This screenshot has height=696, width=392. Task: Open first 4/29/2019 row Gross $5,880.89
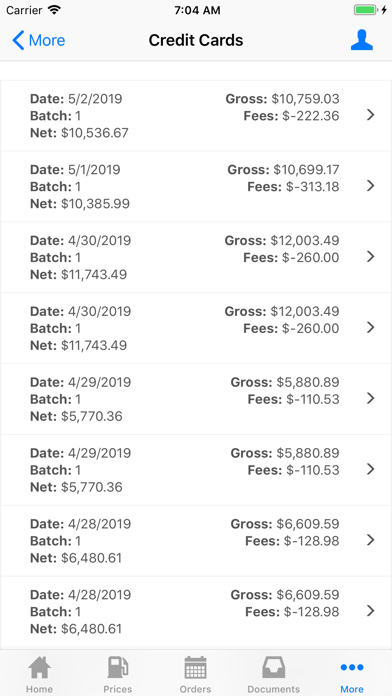pyautogui.click(x=196, y=399)
